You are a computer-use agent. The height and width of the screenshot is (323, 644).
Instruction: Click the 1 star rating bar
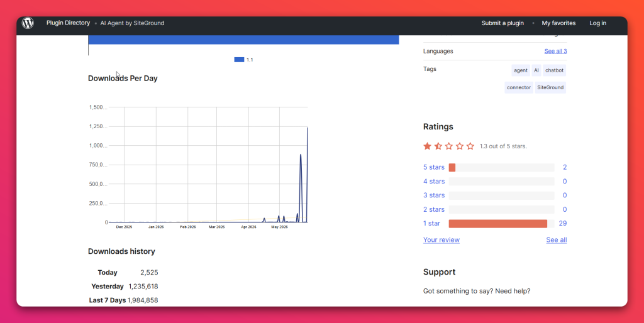(501, 223)
